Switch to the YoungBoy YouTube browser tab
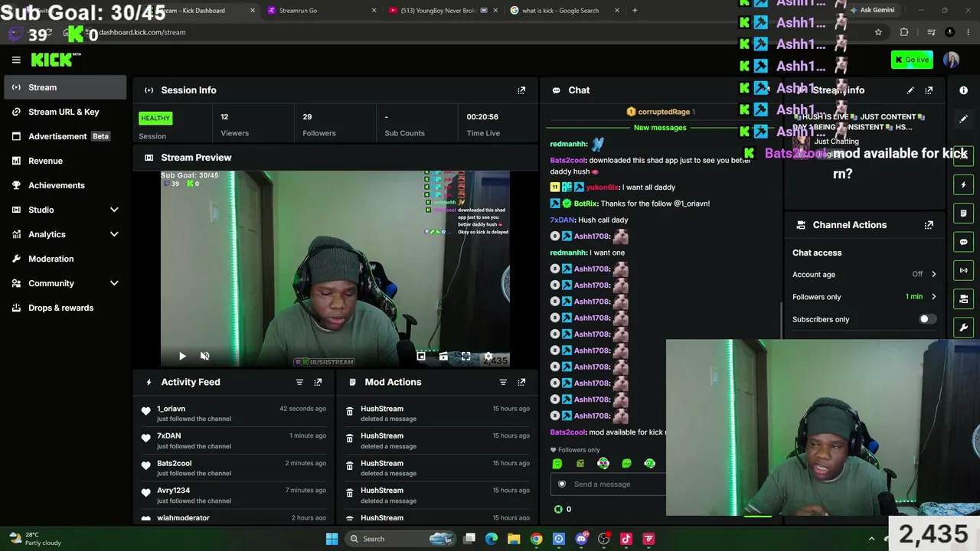980x551 pixels. pos(442,11)
